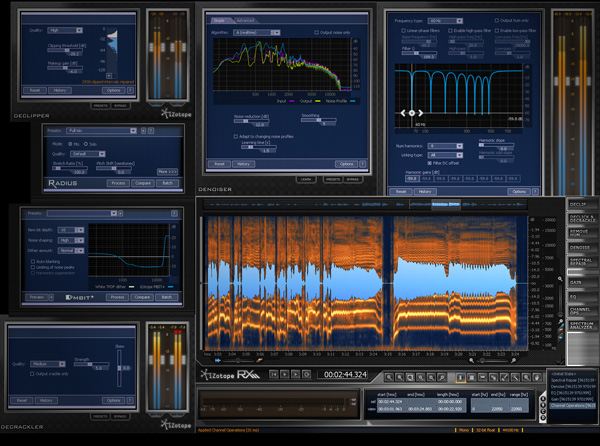The width and height of the screenshot is (600, 446).
Task: Click the Denoiser Noise reduction slider
Action: [x=251, y=121]
